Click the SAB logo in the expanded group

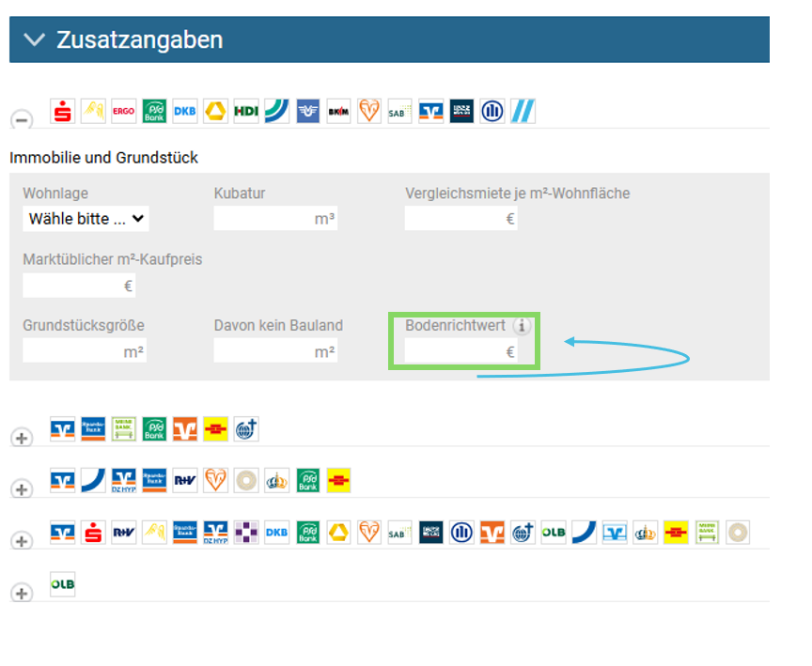(399, 111)
